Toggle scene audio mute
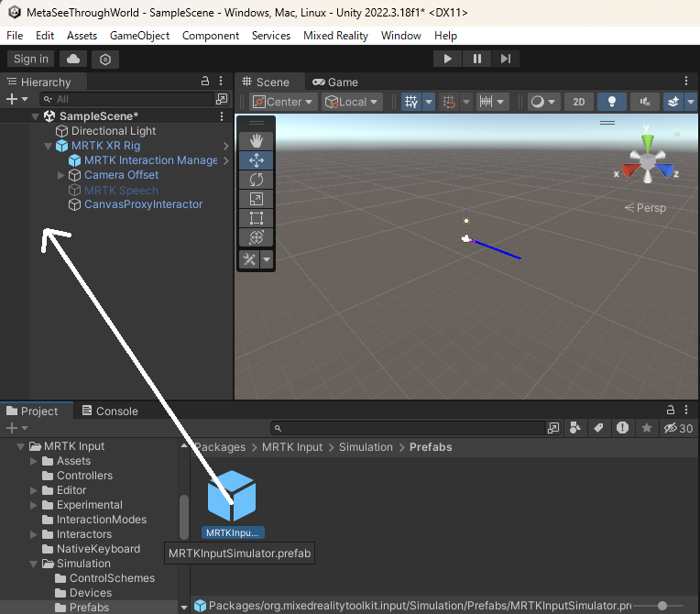 645,102
